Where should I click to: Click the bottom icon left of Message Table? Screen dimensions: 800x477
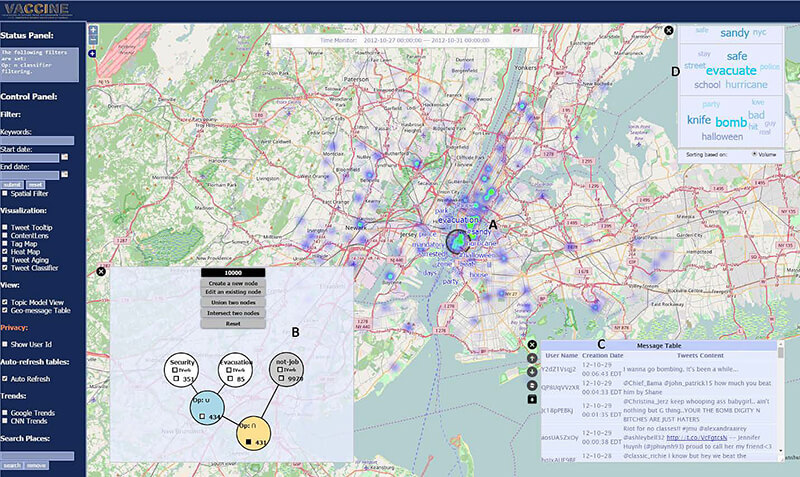tap(533, 399)
